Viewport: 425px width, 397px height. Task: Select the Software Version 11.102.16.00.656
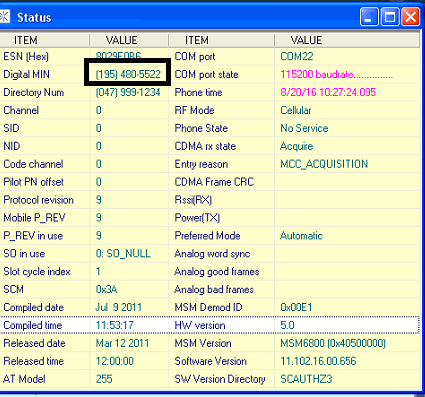point(318,361)
